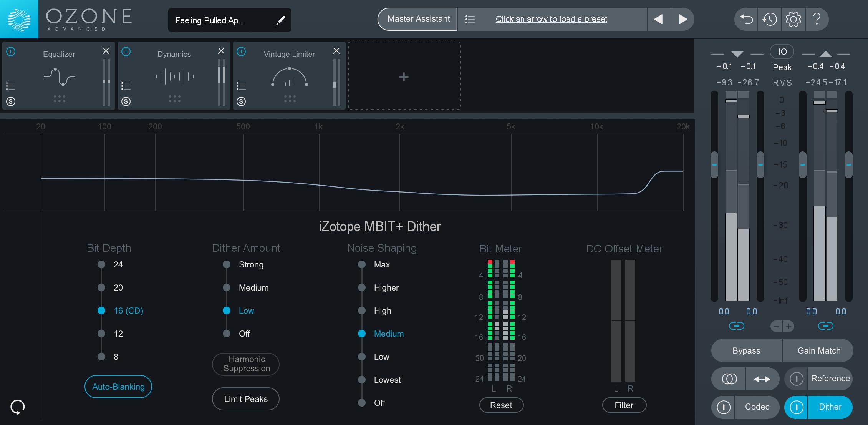Screen dimensions: 868x425
Task: Solo the Equalizer module
Action: pyautogui.click(x=11, y=101)
